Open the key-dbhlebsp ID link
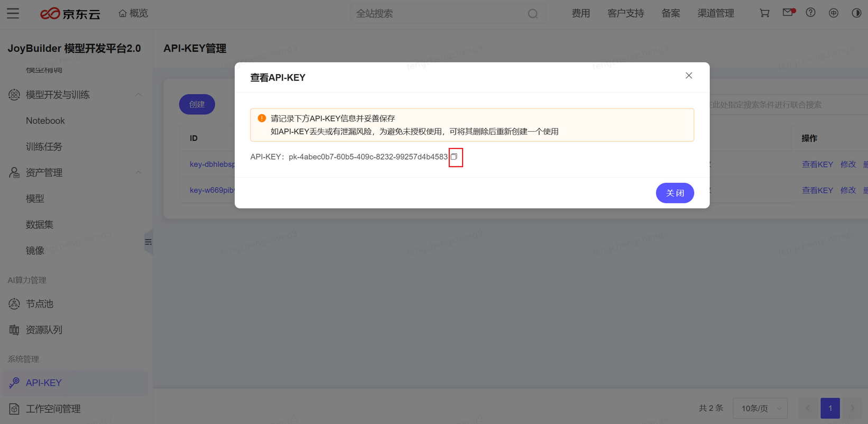 (x=212, y=164)
